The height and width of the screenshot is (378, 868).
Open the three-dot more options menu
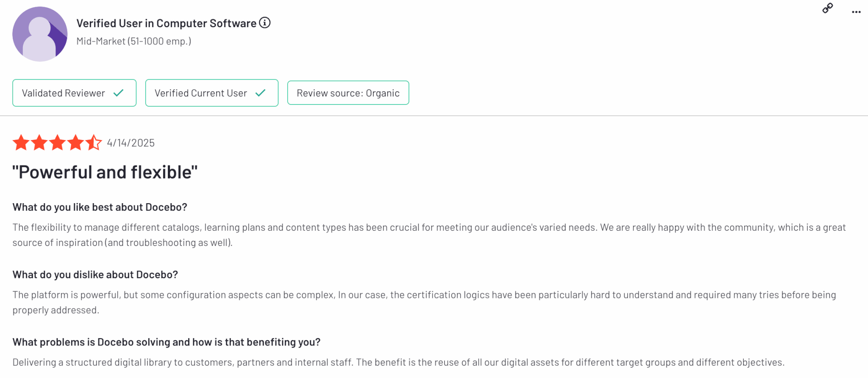(x=856, y=12)
